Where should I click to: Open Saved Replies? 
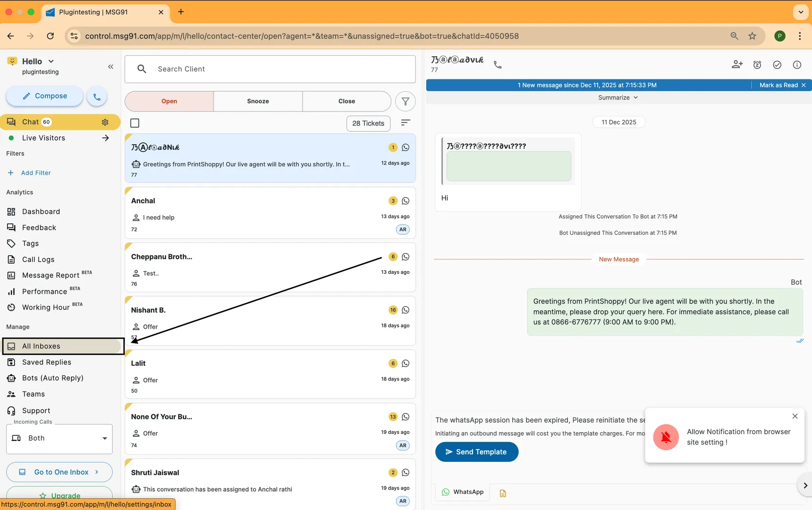(47, 362)
